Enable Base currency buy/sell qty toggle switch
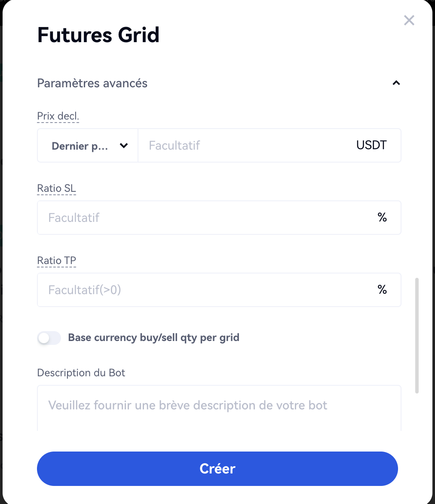435x504 pixels. (49, 338)
